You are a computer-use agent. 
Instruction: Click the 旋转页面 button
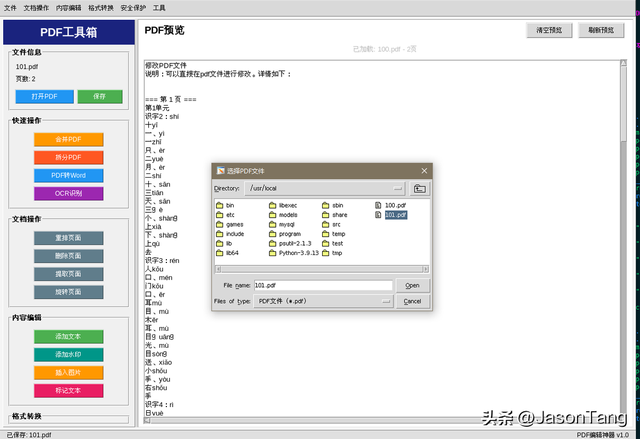[x=69, y=292]
